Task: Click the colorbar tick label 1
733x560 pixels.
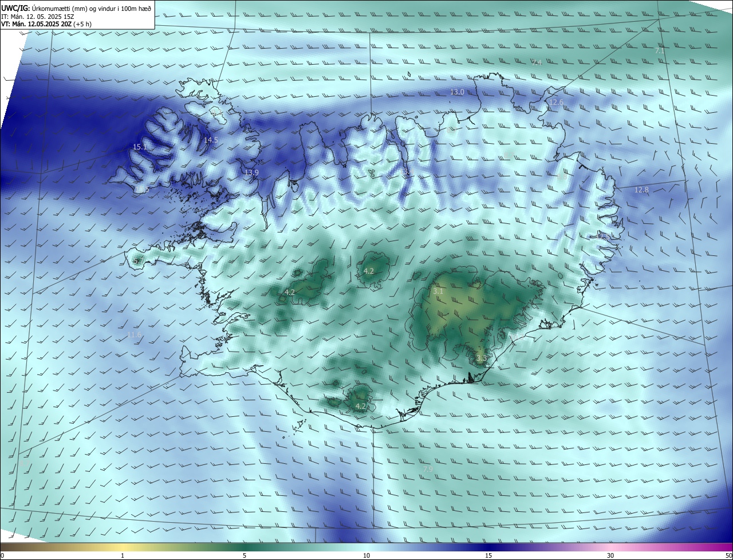Action: [x=123, y=555]
